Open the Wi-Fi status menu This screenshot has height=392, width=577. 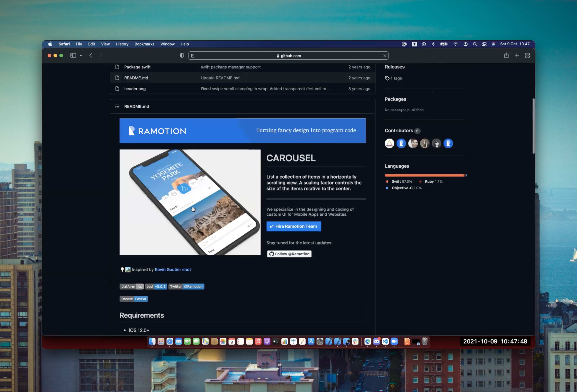point(455,44)
